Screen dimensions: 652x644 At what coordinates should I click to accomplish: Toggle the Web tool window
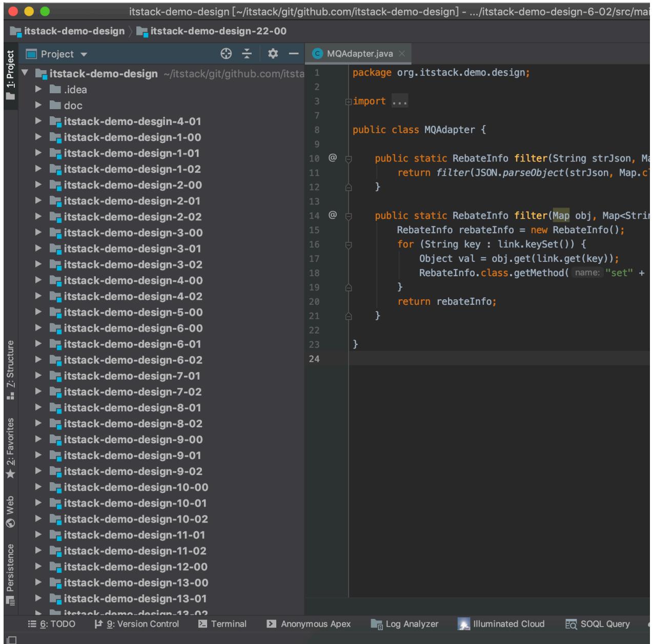click(10, 511)
